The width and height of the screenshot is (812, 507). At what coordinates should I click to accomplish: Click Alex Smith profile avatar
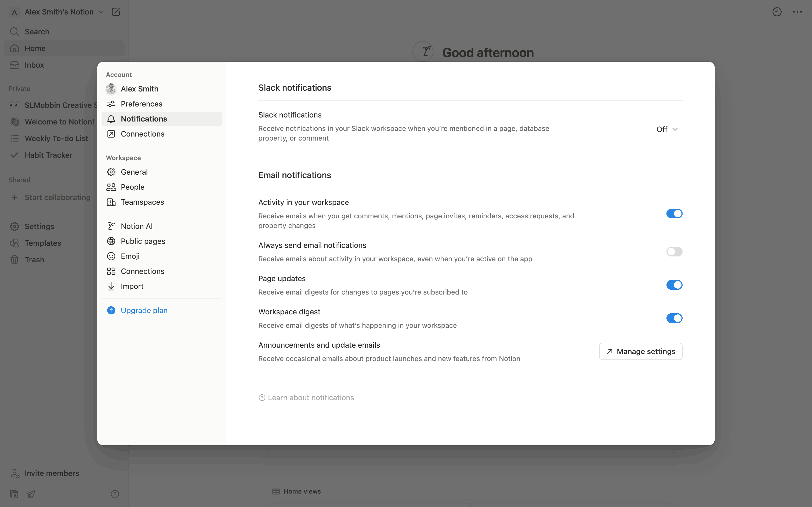(x=111, y=89)
